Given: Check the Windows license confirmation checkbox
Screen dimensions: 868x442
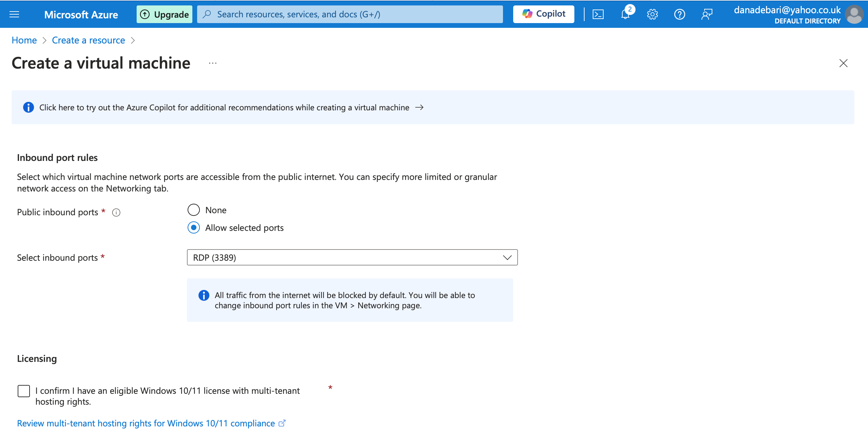Looking at the screenshot, I should pos(24,391).
